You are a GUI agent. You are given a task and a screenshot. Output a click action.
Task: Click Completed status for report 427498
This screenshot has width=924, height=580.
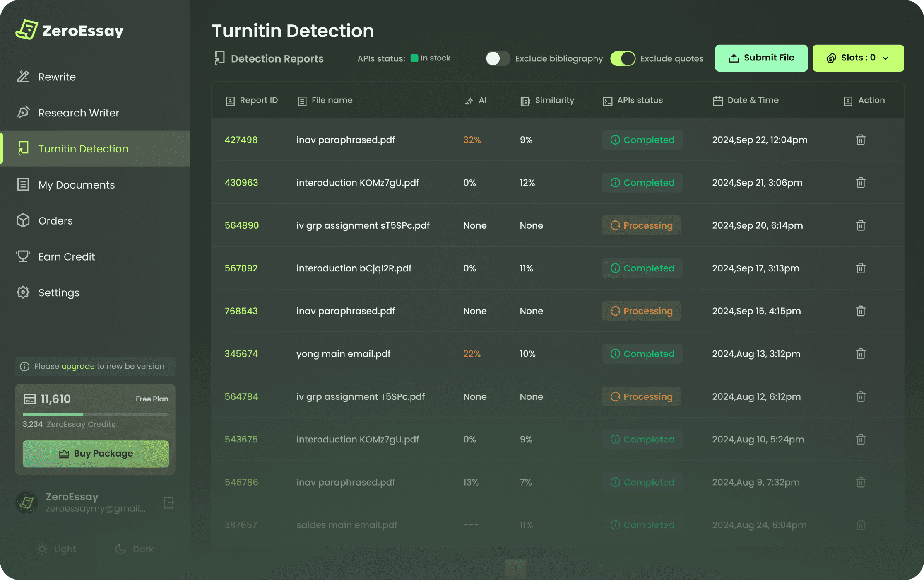(x=642, y=140)
